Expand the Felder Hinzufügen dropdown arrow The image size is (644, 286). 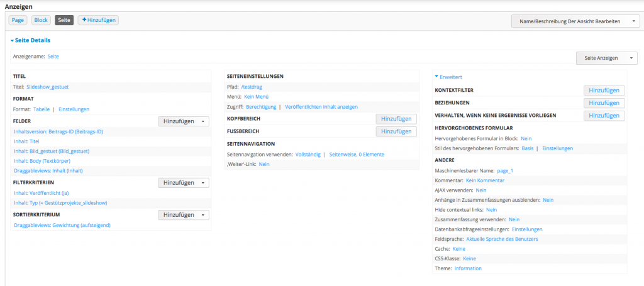(203, 122)
